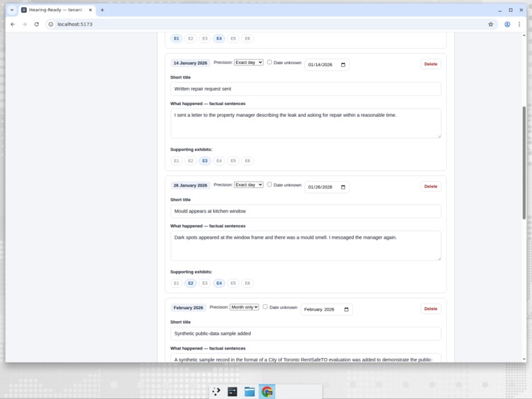Click the forward navigation arrow
The width and height of the screenshot is (532, 399).
click(x=24, y=24)
